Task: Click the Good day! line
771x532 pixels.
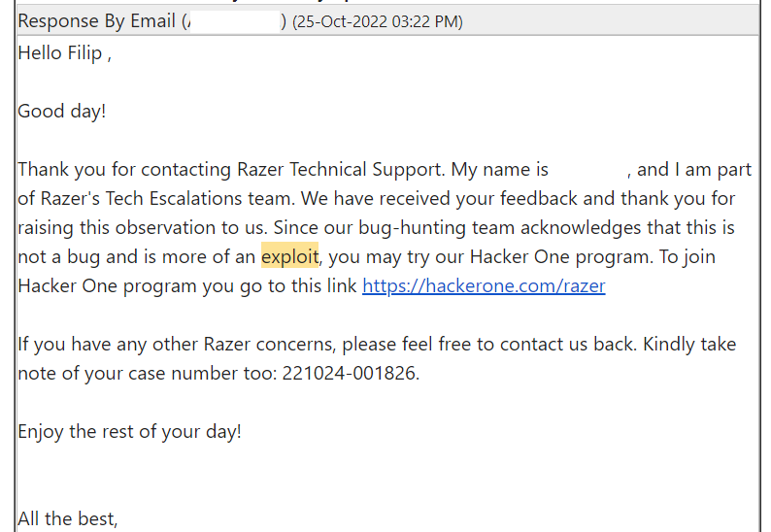Action: [x=62, y=111]
